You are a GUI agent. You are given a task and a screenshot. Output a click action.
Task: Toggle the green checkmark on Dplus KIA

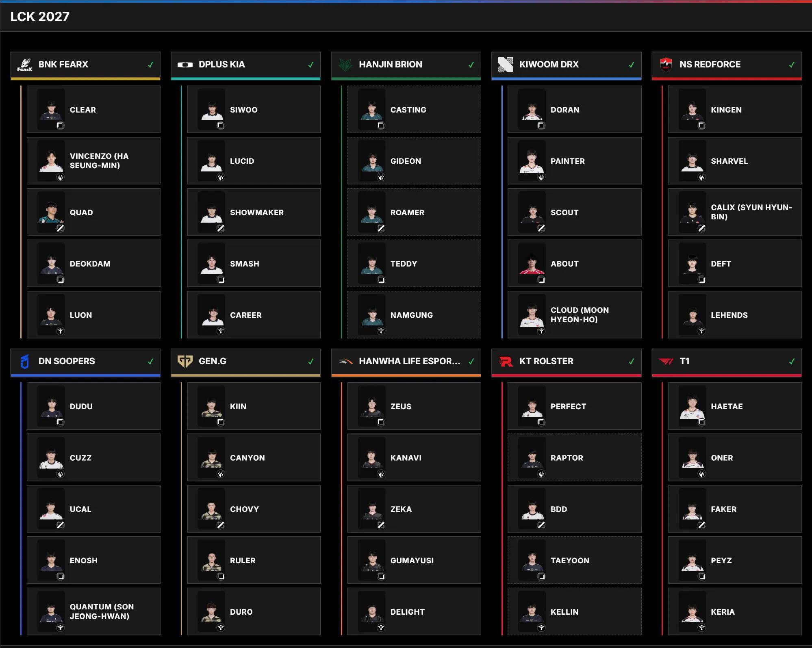pyautogui.click(x=311, y=65)
